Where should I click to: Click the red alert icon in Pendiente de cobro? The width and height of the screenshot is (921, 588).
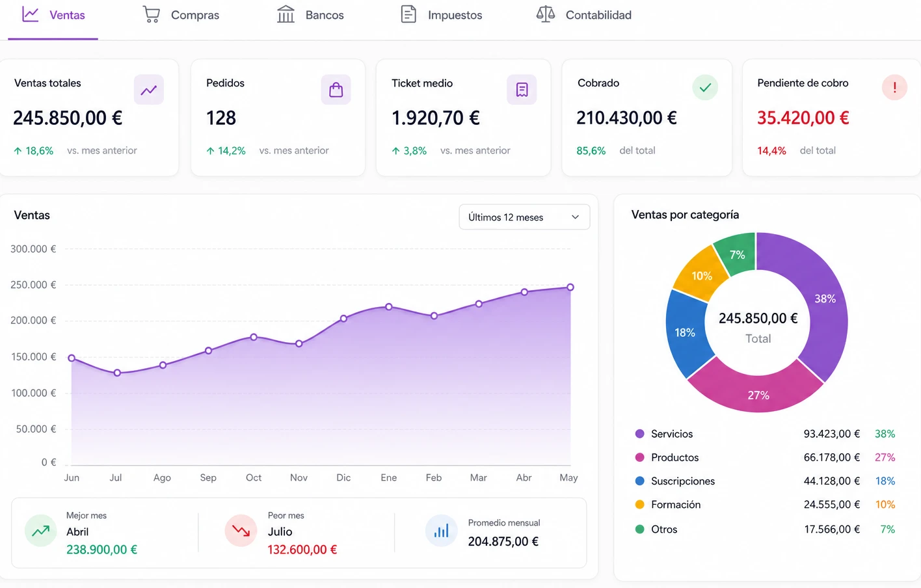895,87
